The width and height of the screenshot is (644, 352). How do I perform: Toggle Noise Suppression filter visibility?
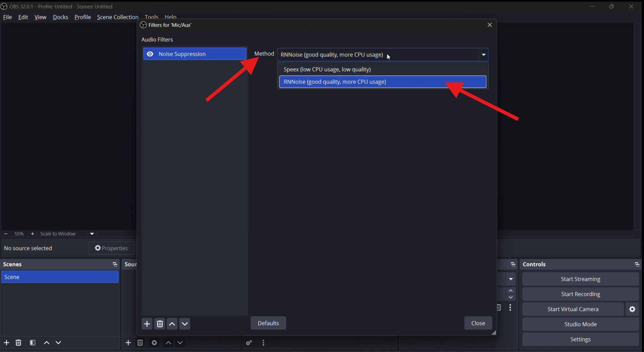tap(150, 54)
